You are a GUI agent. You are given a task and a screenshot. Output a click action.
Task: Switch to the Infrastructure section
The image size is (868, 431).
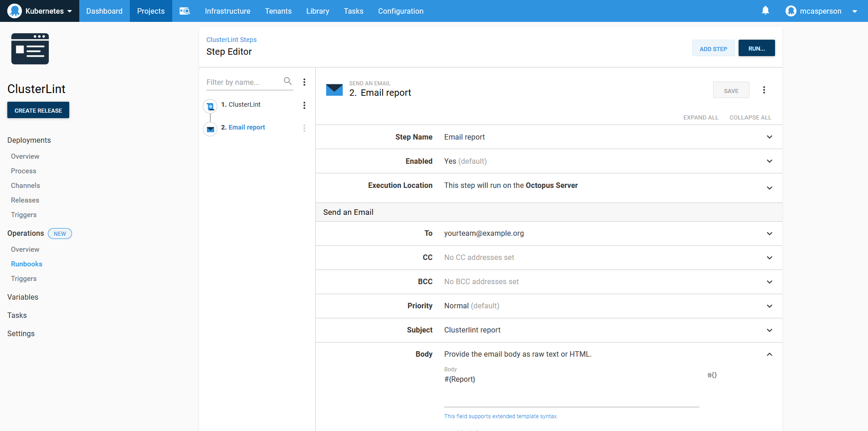click(x=227, y=10)
